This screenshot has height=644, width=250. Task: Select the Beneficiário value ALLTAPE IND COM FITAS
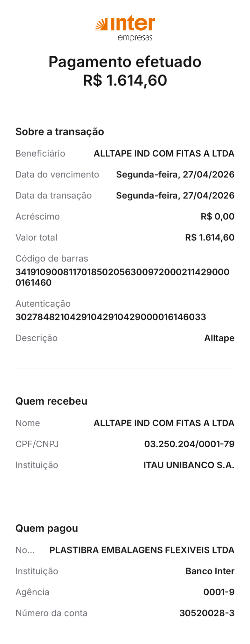pos(164,153)
